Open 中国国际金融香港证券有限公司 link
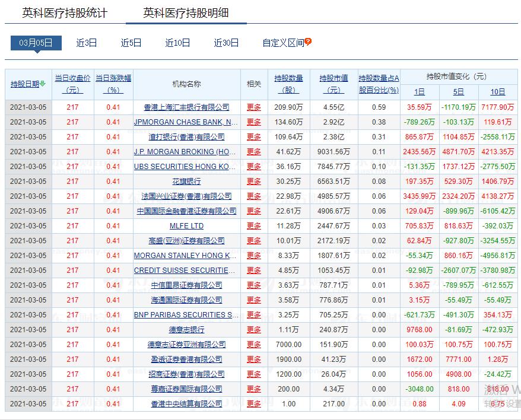 pos(186,211)
